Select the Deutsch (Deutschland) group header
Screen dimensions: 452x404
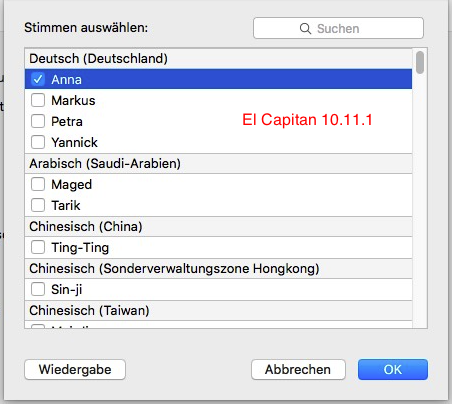click(218, 59)
